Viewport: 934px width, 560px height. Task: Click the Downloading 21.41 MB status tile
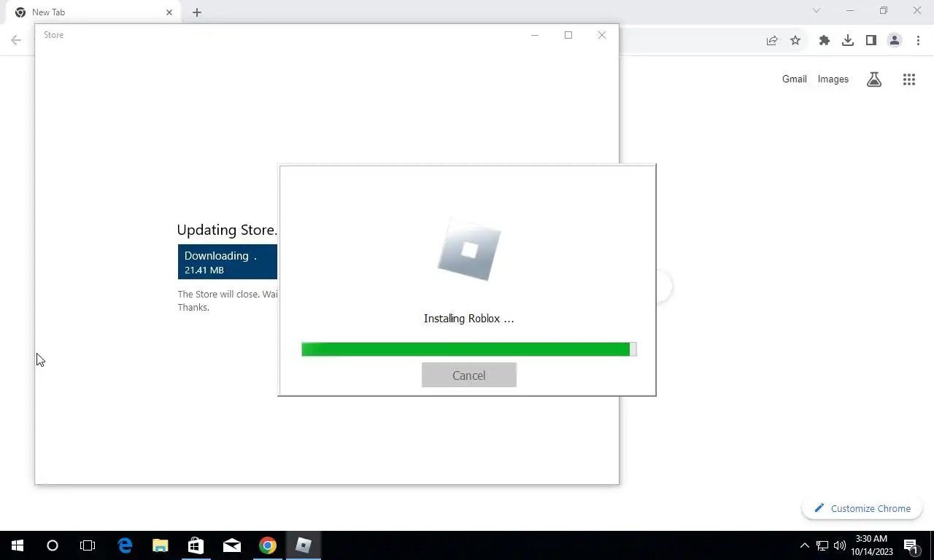[x=228, y=262]
